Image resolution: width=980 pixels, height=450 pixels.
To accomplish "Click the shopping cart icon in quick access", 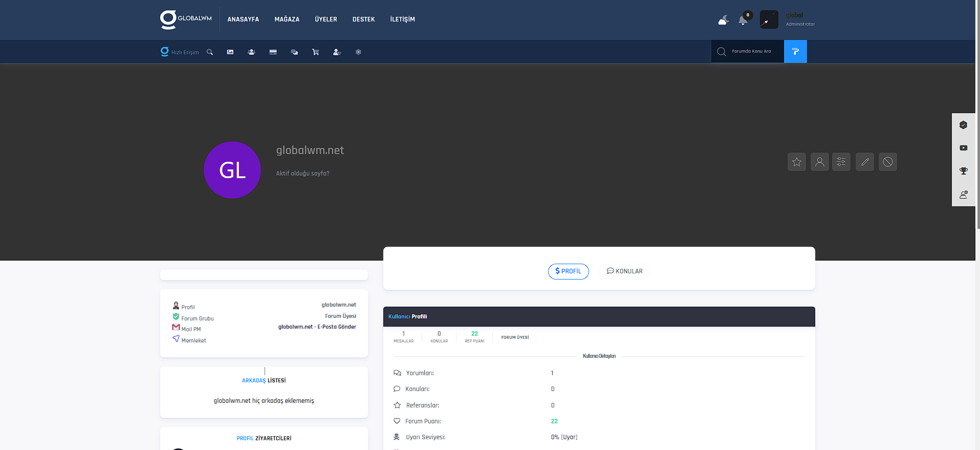I will point(315,52).
